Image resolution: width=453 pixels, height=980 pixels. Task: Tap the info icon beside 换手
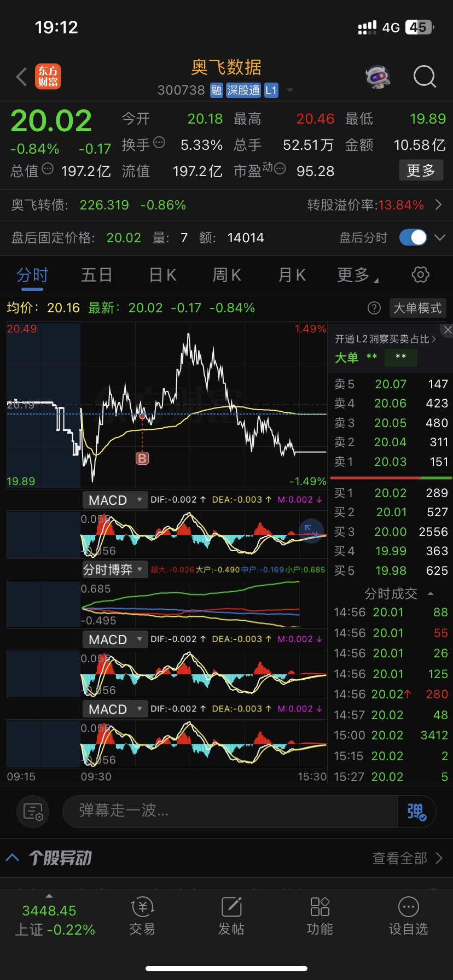pos(159,143)
